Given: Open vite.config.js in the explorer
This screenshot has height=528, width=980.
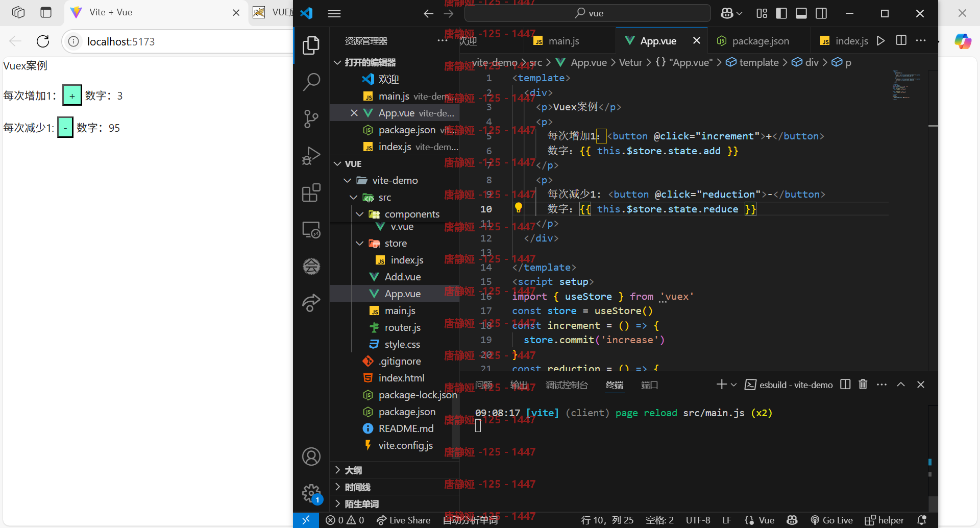Looking at the screenshot, I should pyautogui.click(x=405, y=445).
